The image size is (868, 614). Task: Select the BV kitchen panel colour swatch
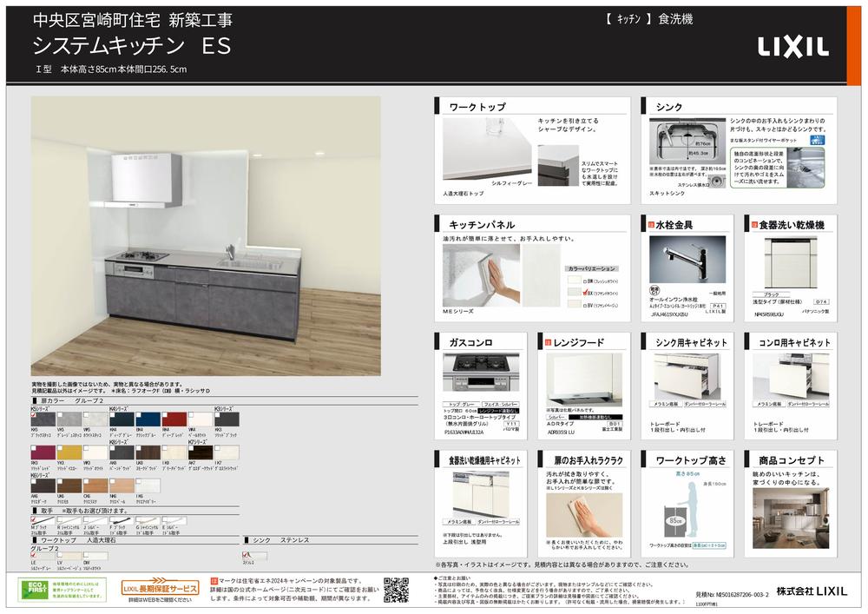[x=574, y=304]
